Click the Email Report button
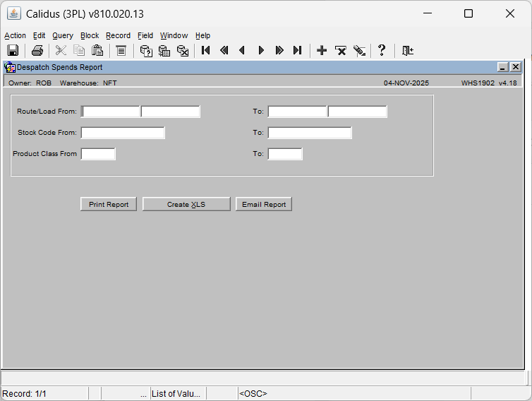Viewport: 532px width, 401px height. click(x=264, y=204)
